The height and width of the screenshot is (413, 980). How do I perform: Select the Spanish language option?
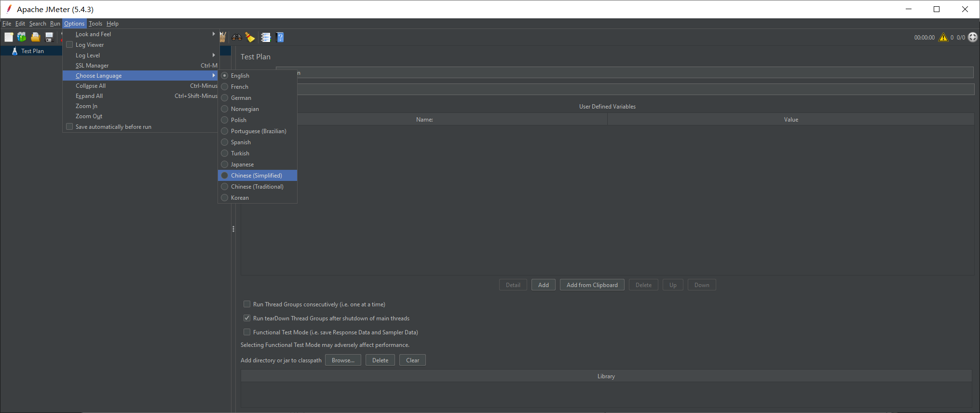tap(258, 142)
